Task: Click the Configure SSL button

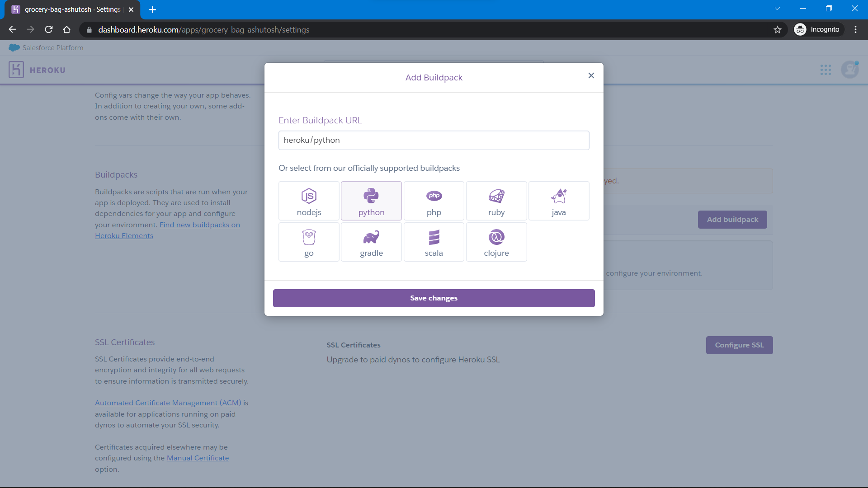Action: (739, 345)
